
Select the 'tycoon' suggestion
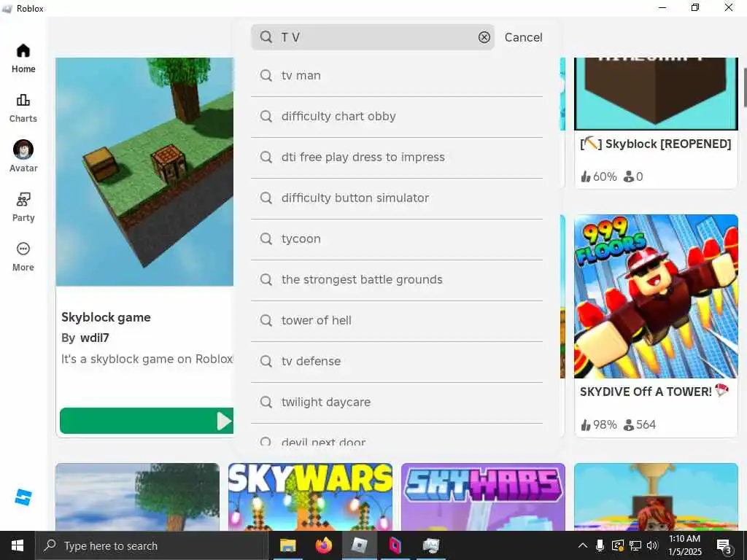pyautogui.click(x=396, y=239)
